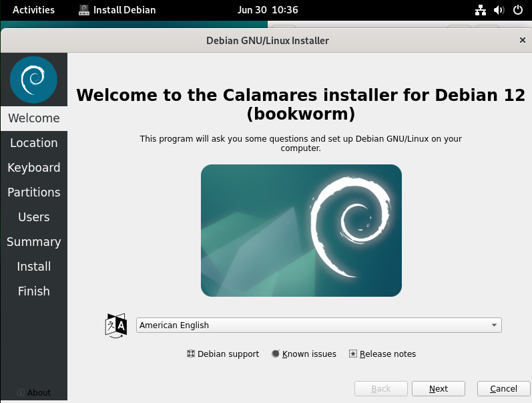Select the Welcome step in sidebar
532x403 pixels.
(x=34, y=118)
